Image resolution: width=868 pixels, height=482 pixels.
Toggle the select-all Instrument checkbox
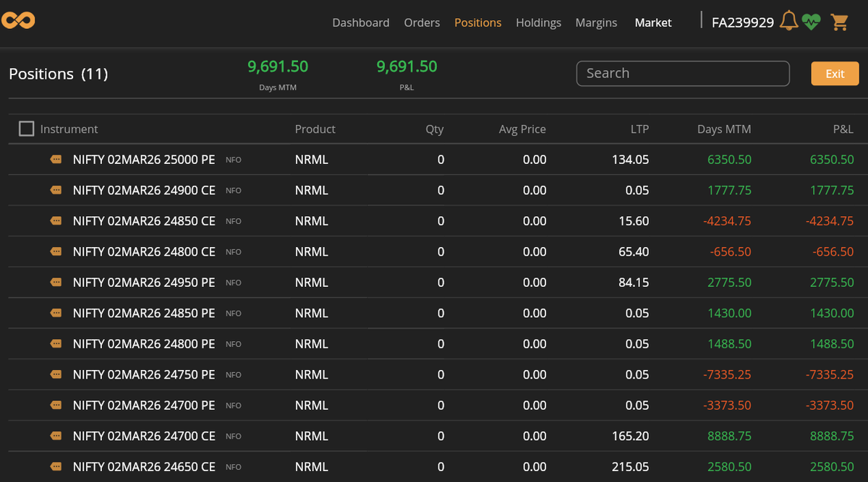click(27, 129)
